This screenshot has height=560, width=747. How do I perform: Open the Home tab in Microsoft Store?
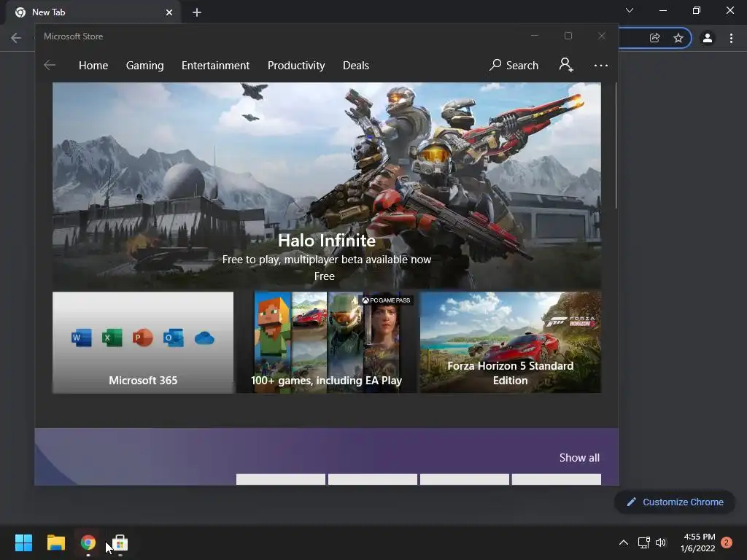coord(93,65)
